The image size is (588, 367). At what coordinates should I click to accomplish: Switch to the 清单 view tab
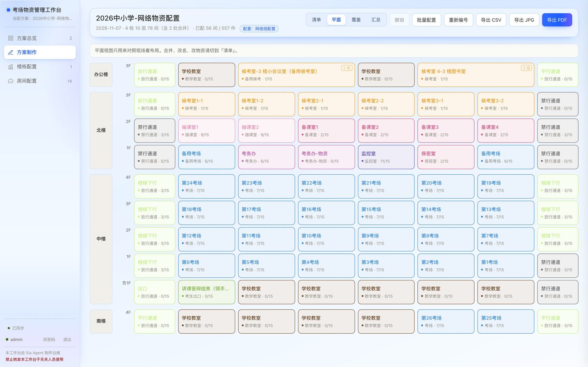coord(316,20)
